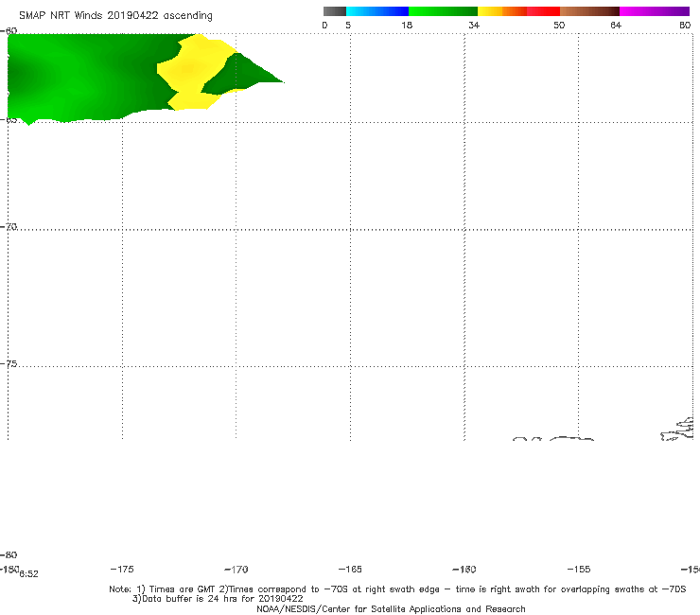Click the color bar label '50'
The height and width of the screenshot is (615, 700).
(559, 25)
